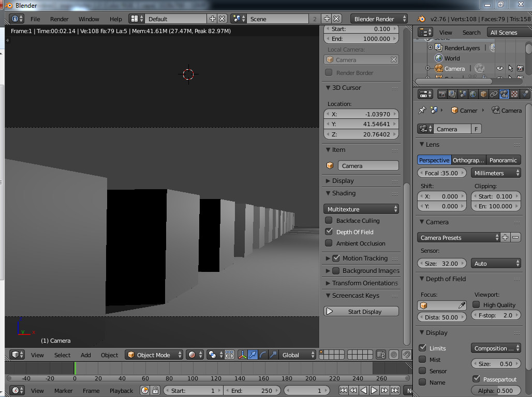Switch to the Object properties cube tab
The height and width of the screenshot is (397, 532).
pyautogui.click(x=483, y=94)
